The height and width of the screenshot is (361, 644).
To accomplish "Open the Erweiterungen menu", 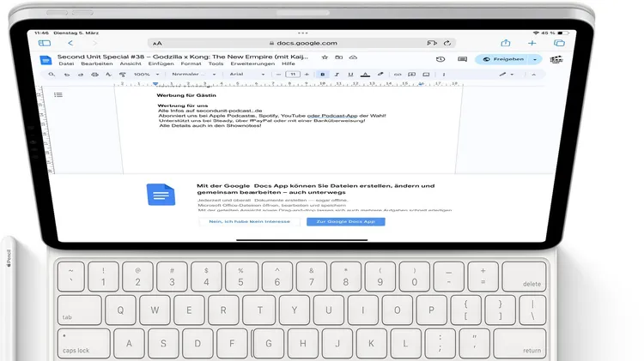I will tap(252, 63).
